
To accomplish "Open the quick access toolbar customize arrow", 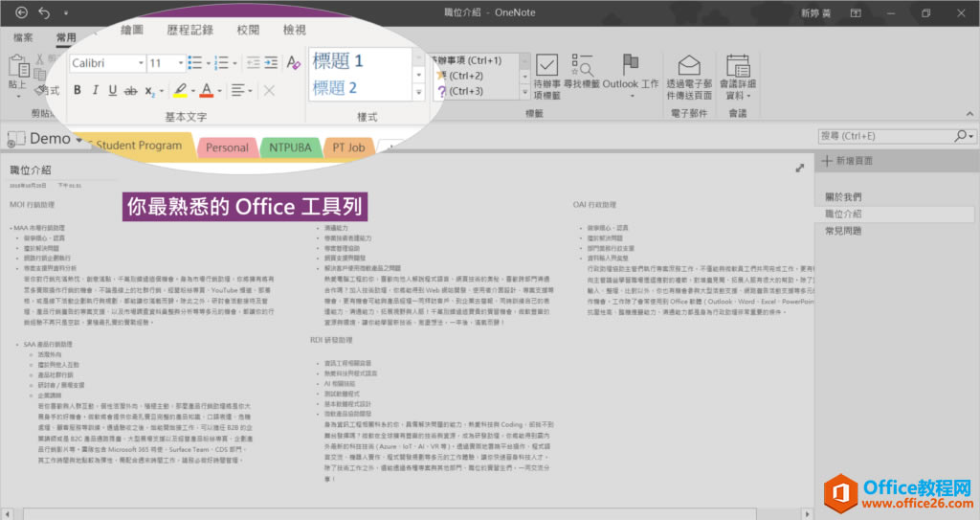I will (x=66, y=13).
